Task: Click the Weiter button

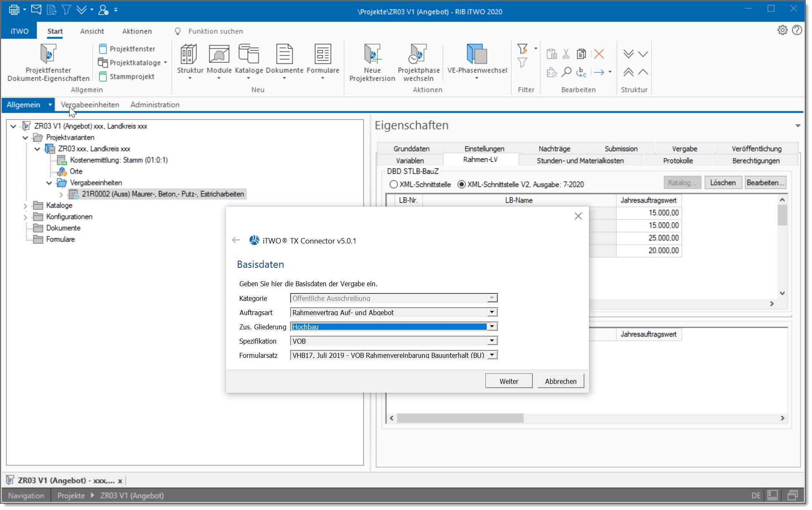Action: 509,381
